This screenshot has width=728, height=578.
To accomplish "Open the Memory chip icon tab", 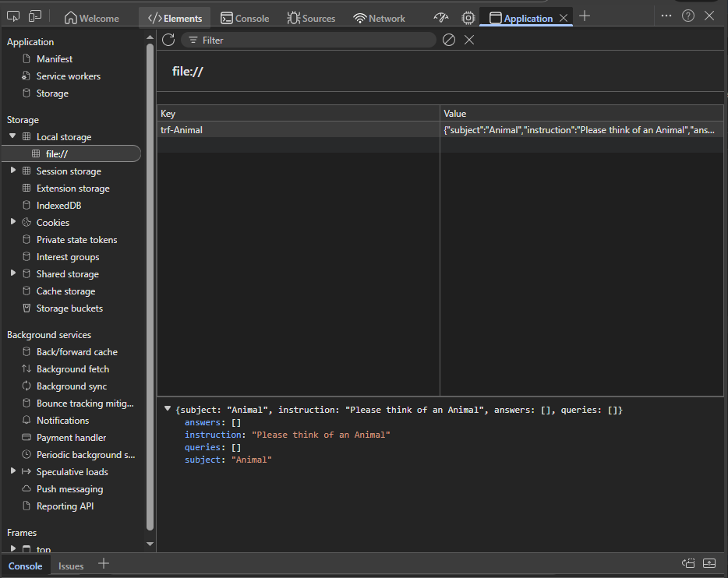I will [x=468, y=18].
